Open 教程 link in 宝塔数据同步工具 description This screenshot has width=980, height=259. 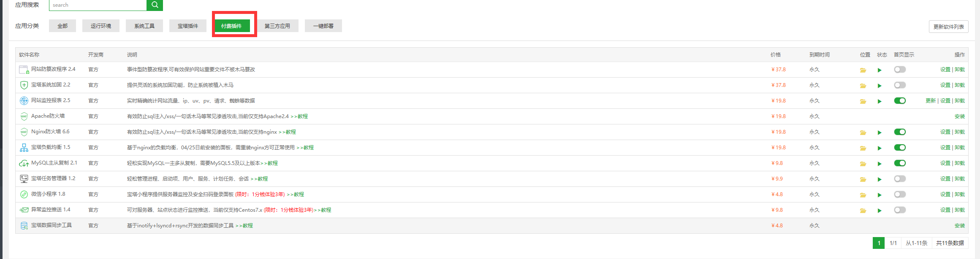(x=248, y=226)
